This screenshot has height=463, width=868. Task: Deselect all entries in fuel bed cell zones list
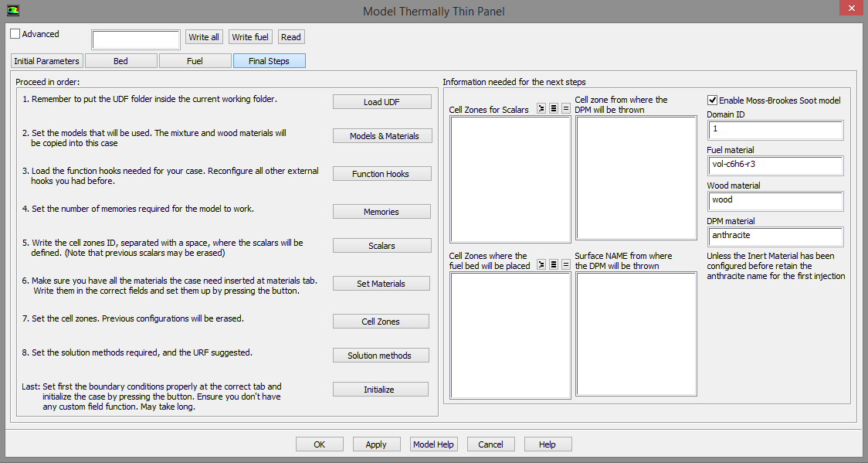coord(566,264)
